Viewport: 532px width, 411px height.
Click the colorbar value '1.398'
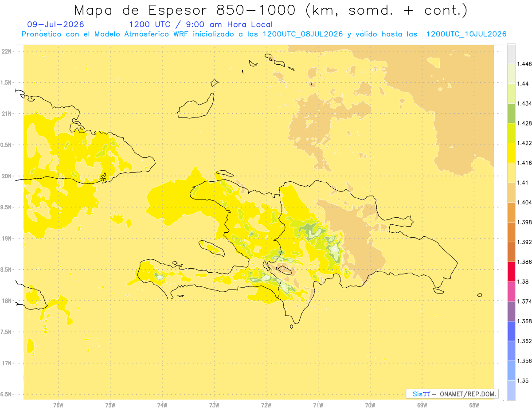pos(524,222)
